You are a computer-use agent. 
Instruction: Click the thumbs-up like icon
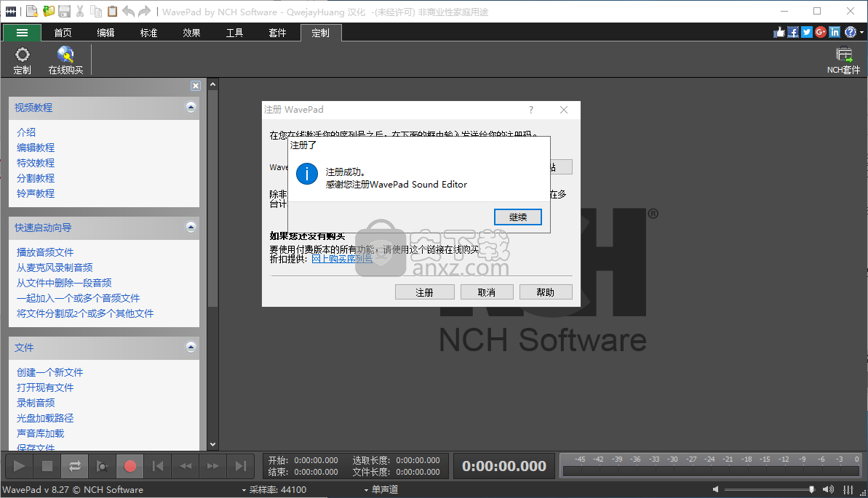coord(779,32)
